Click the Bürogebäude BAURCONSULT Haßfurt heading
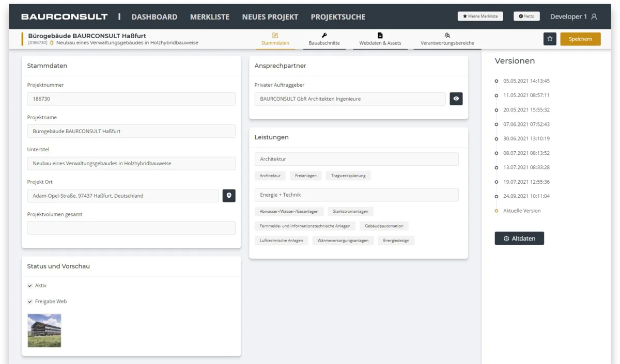The image size is (620, 364). pos(87,36)
